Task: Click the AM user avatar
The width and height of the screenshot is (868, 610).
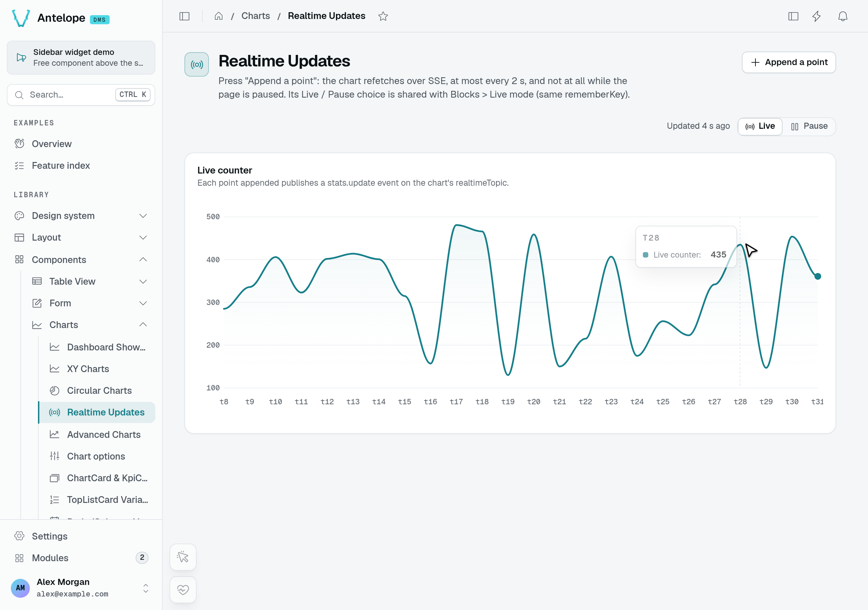Action: coord(20,588)
